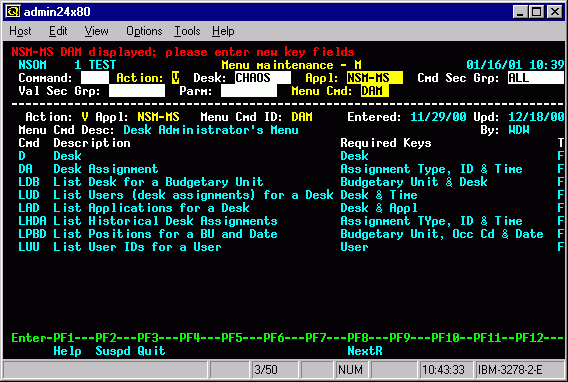Click the Upd date '12/18/00'
The width and height of the screenshot is (568, 382).
(536, 117)
